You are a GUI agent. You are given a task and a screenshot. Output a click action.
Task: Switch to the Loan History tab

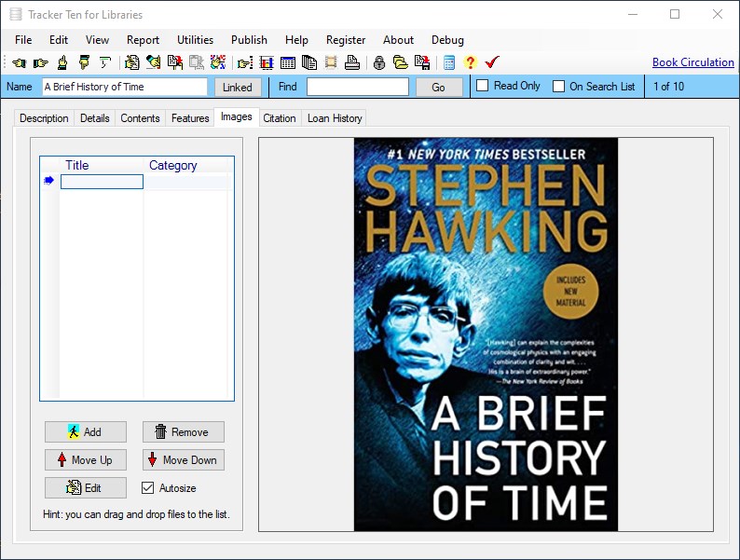tap(335, 118)
